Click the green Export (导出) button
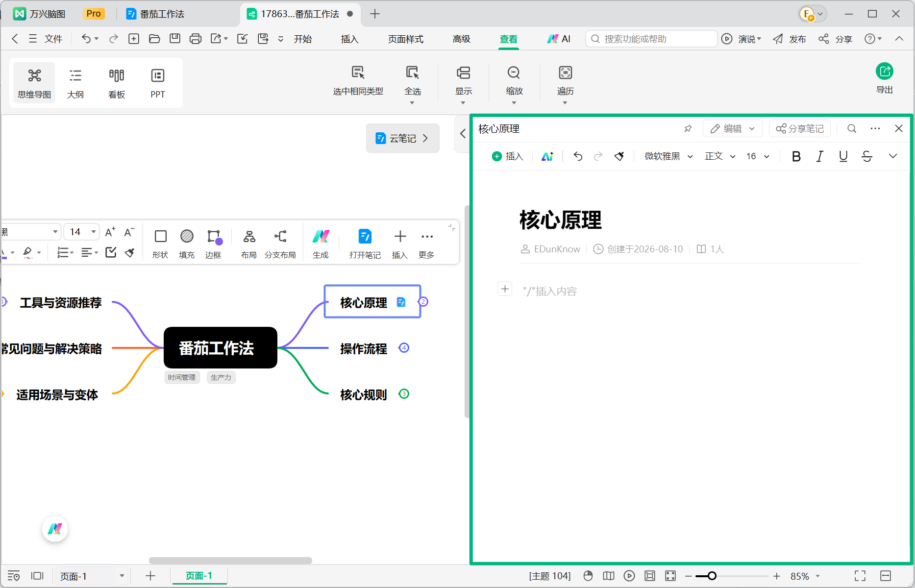 [x=885, y=78]
